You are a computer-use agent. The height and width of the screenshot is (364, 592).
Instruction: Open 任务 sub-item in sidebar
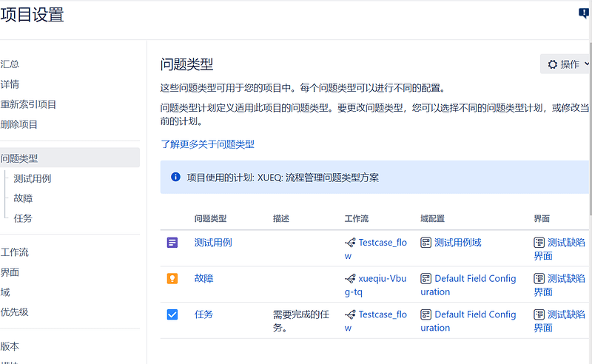[24, 218]
